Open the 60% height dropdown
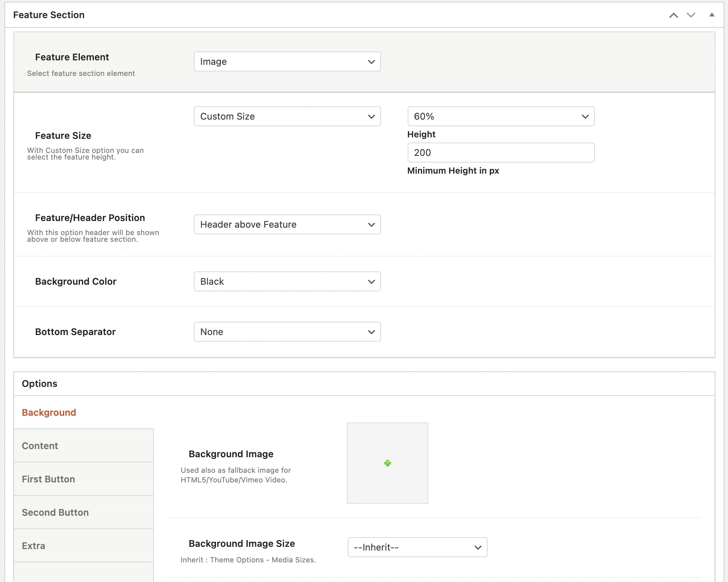This screenshot has width=728, height=582. pos(500,116)
